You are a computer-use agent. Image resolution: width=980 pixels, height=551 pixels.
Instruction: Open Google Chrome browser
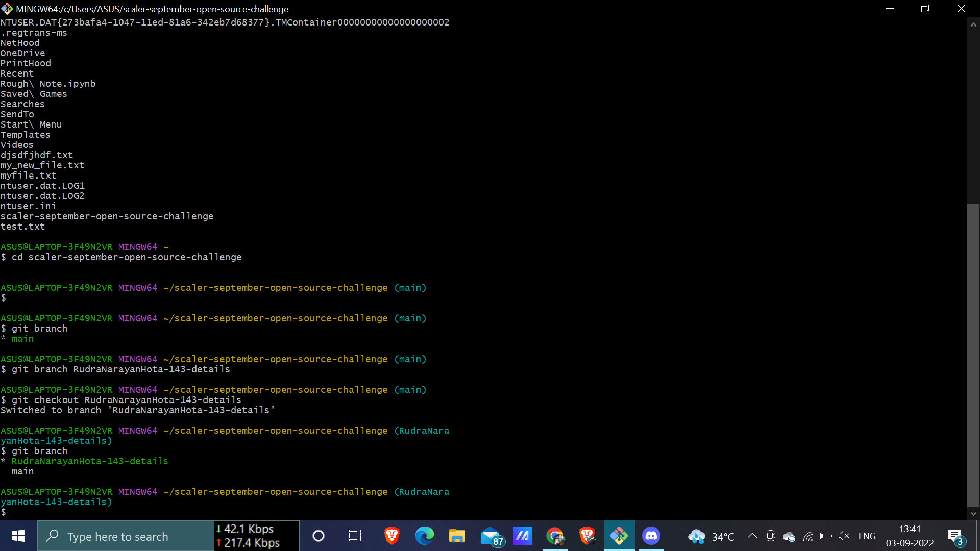pos(555,536)
